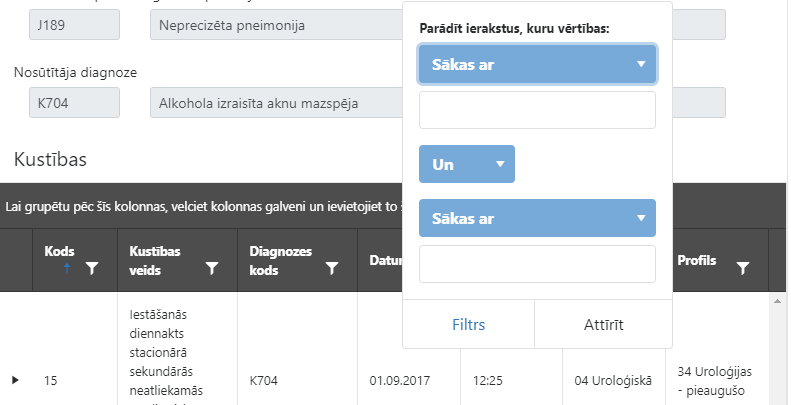Open filter for Diagnozes kods column
Image resolution: width=791 pixels, height=405 pixels.
pos(332,268)
